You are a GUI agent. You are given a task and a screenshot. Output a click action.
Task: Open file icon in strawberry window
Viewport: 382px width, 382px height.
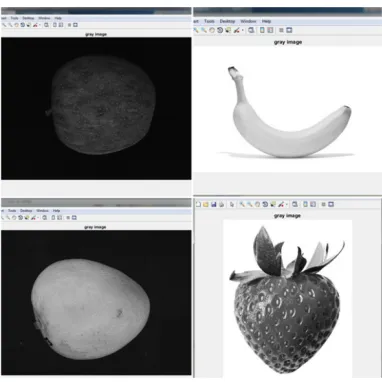coord(206,204)
